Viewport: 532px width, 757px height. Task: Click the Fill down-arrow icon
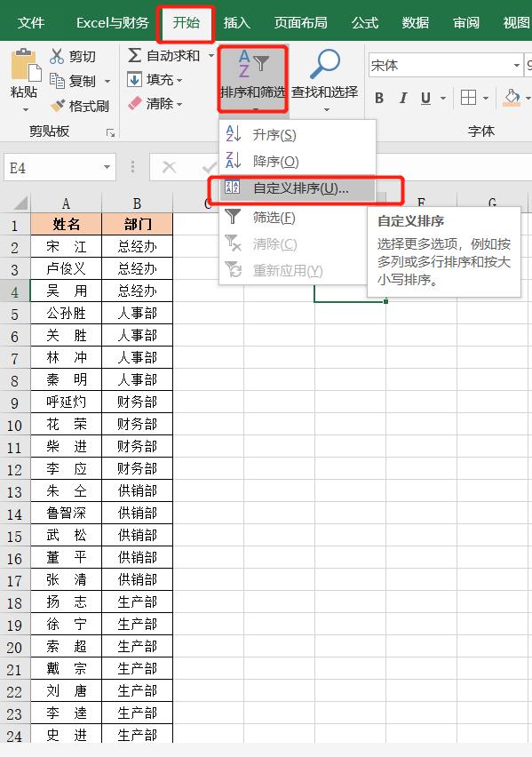(134, 79)
